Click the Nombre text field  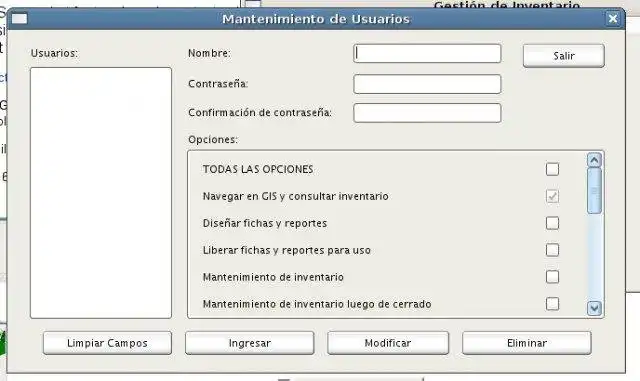427,53
